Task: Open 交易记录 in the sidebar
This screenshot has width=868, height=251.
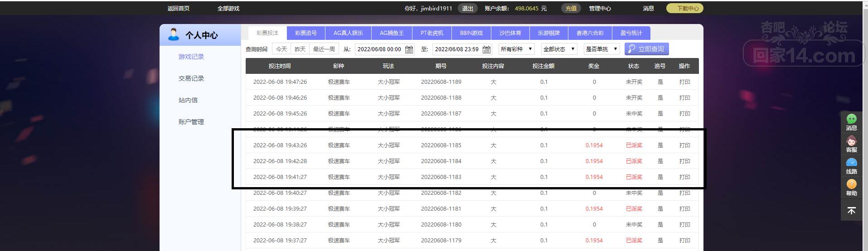Action: (191, 78)
